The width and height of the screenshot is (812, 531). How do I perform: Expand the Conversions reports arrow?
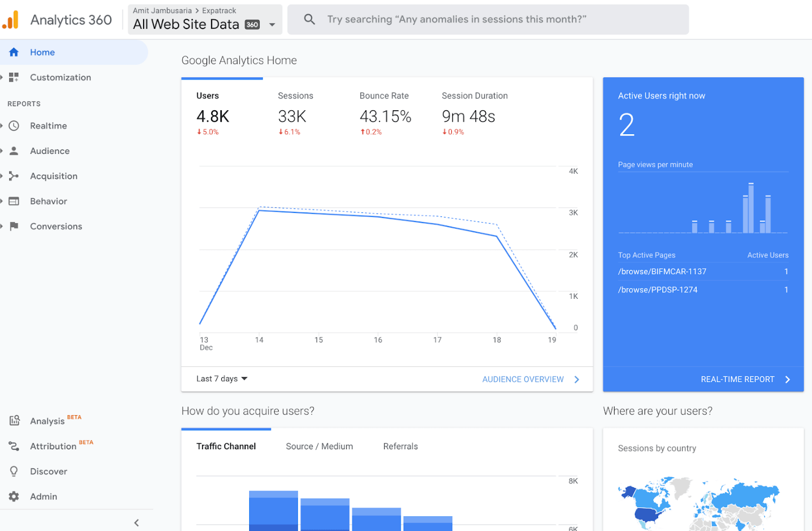[2, 226]
